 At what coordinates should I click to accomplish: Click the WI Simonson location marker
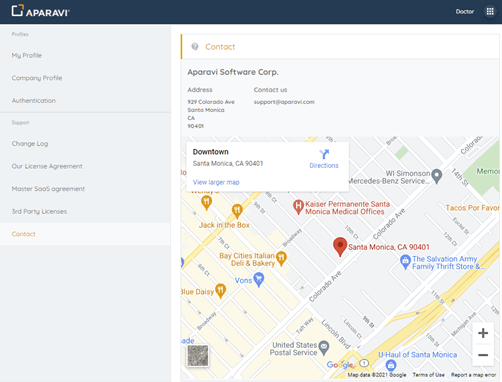tap(437, 176)
